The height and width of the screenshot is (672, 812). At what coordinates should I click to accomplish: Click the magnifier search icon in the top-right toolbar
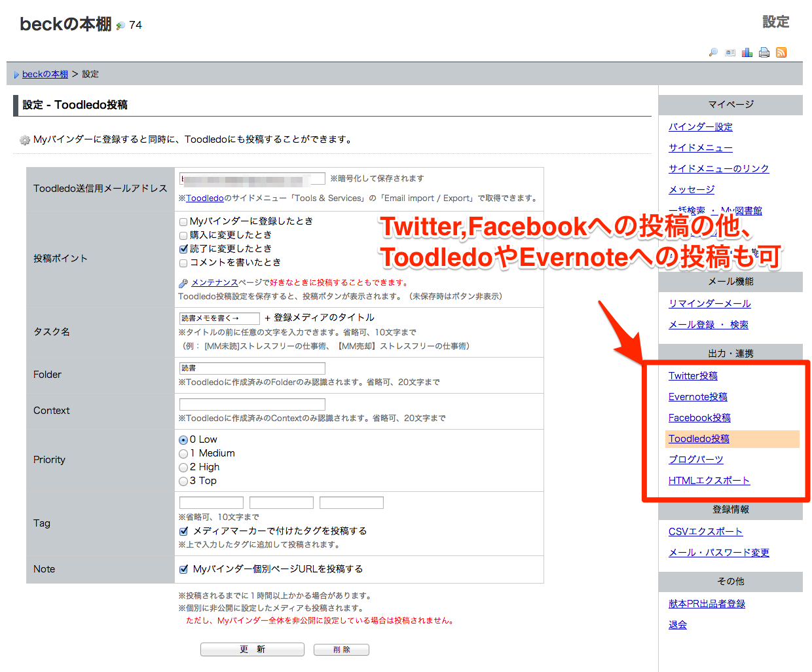[713, 52]
